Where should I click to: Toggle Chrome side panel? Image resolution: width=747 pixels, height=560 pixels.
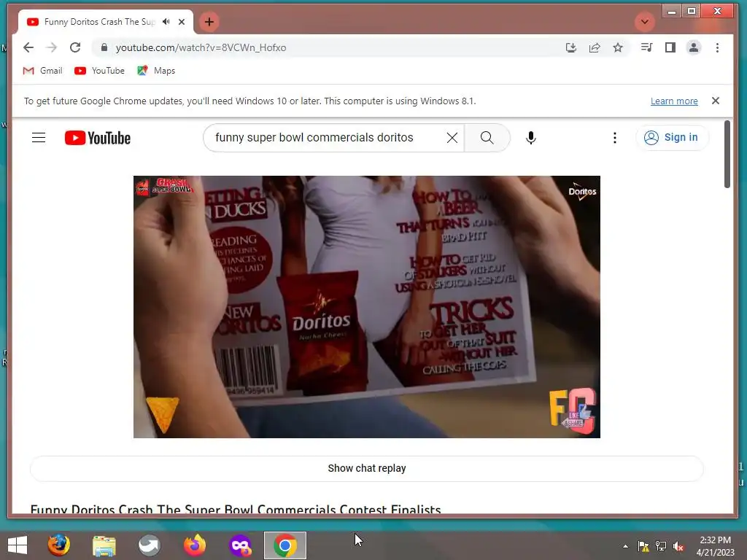pos(670,47)
